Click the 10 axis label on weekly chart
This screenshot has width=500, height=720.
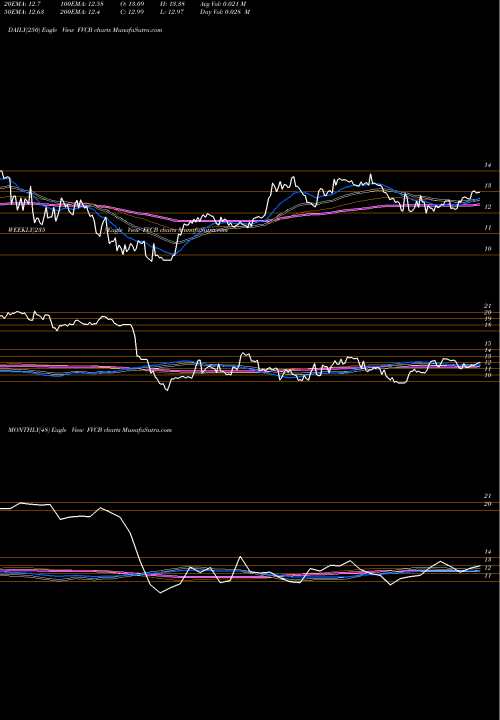488,375
